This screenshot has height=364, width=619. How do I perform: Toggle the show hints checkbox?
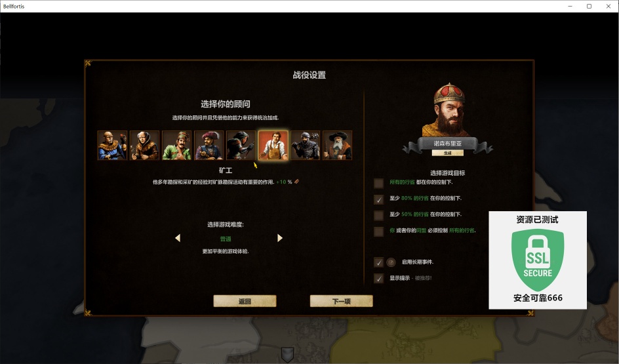pos(378,278)
